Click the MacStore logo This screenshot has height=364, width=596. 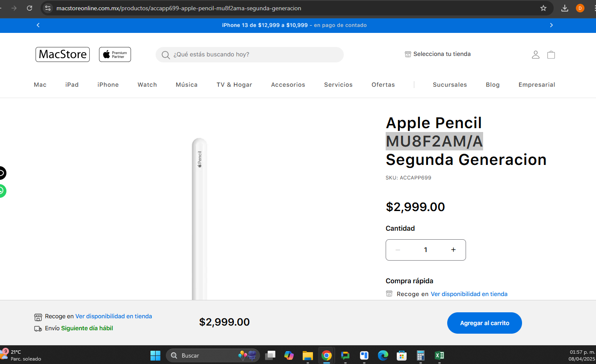point(62,54)
